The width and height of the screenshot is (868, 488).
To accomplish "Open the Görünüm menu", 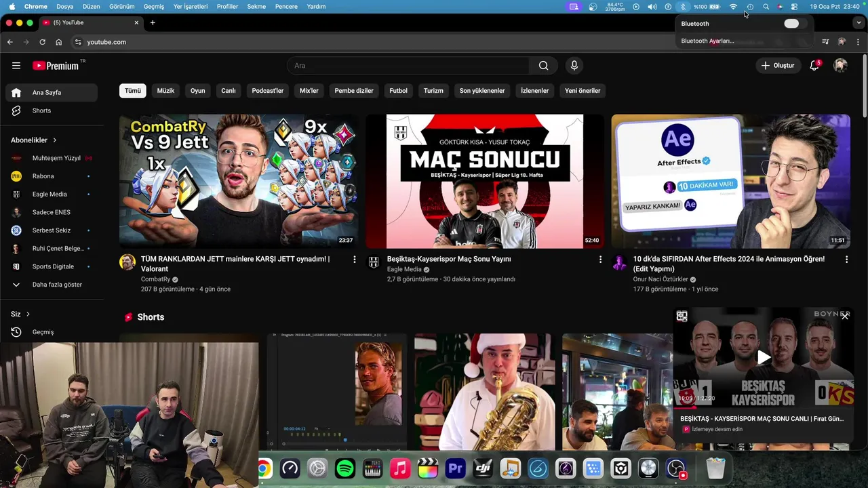I will (x=122, y=7).
